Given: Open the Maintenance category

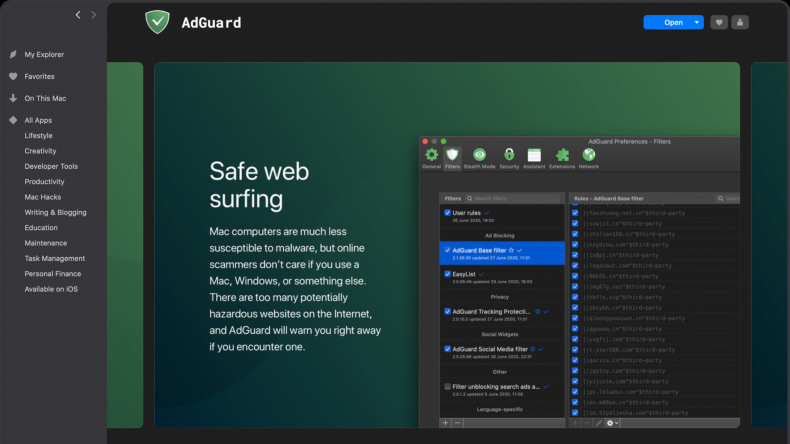Looking at the screenshot, I should 45,243.
